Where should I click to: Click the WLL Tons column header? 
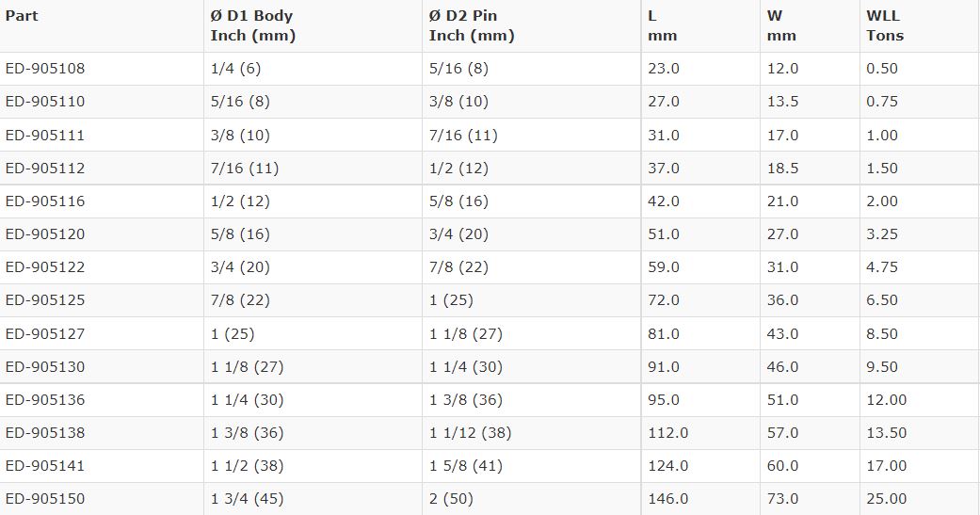click(884, 25)
